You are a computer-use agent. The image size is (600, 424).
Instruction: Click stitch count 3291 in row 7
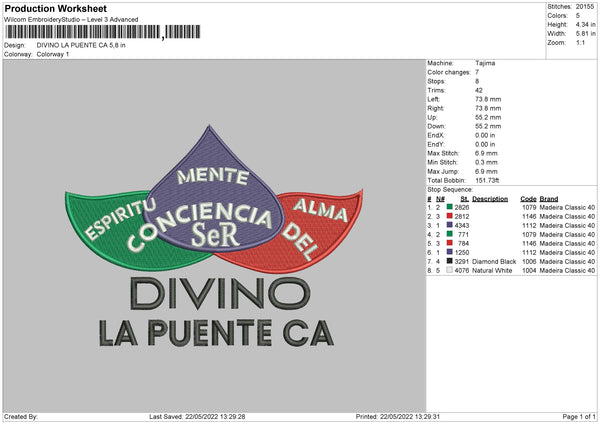[x=462, y=261]
